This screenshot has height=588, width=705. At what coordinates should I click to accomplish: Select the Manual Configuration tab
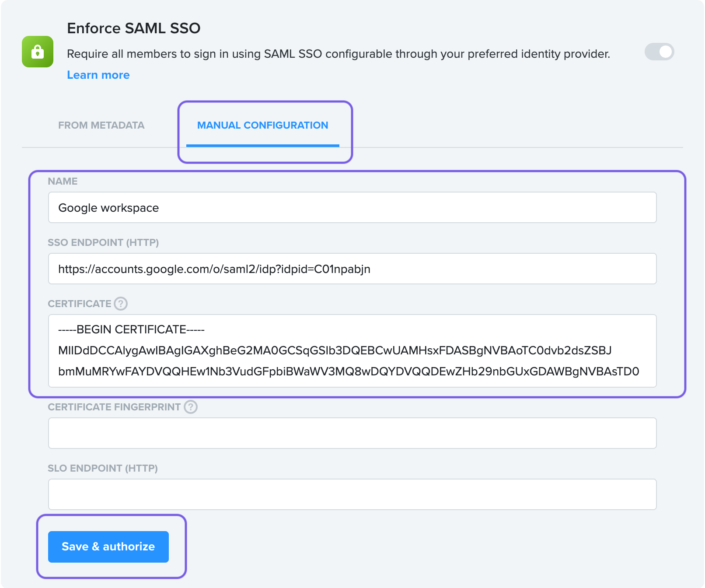263,125
